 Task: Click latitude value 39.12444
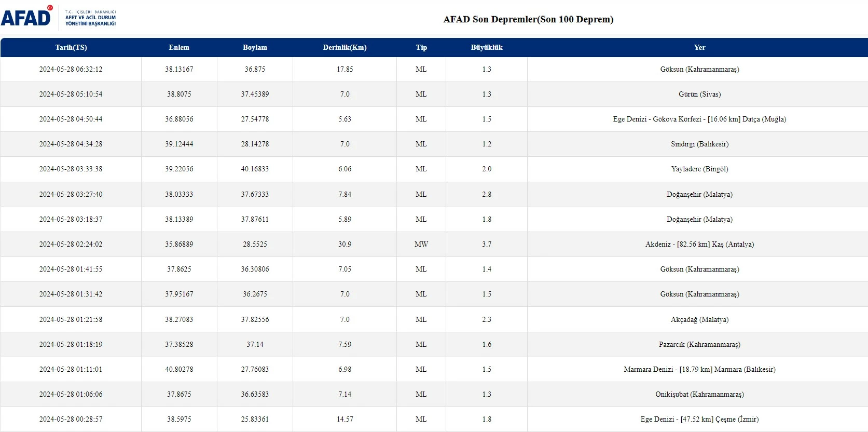click(x=179, y=144)
